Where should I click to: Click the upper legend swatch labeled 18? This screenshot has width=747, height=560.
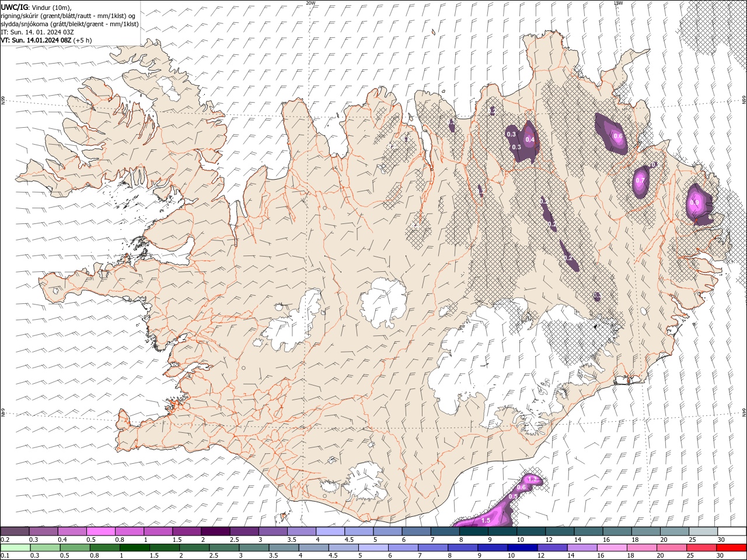click(645, 531)
